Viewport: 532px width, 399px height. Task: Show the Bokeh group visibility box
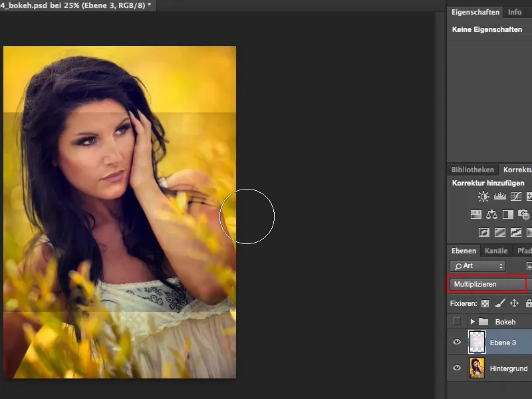point(457,321)
